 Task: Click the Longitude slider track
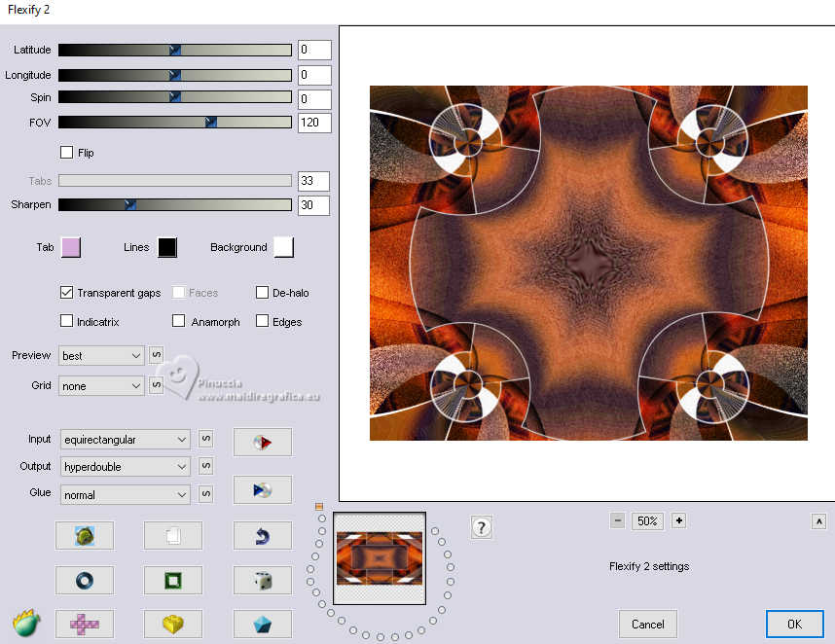pyautogui.click(x=174, y=75)
